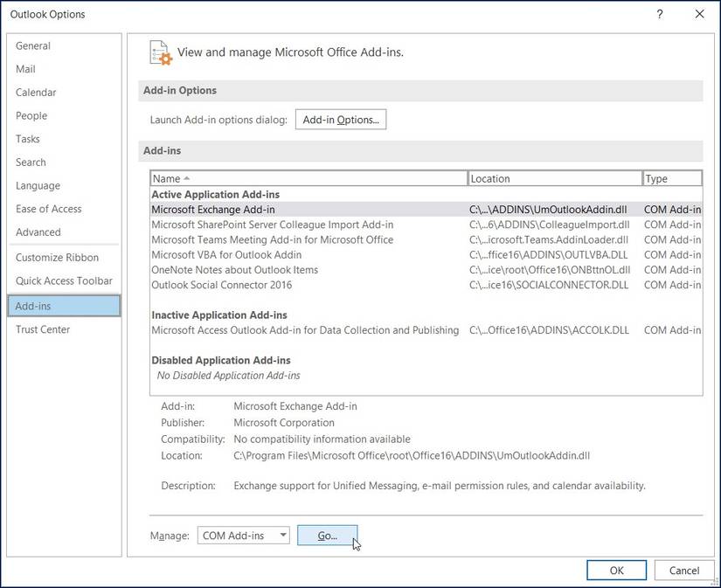
Task: Select Microsoft Teams Meeting Add-in row
Action: [x=273, y=239]
